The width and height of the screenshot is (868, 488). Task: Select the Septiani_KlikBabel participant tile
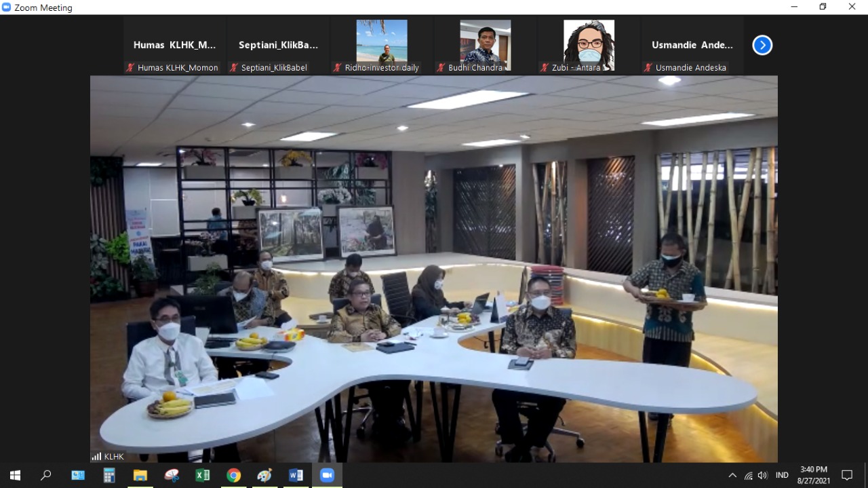(x=278, y=45)
